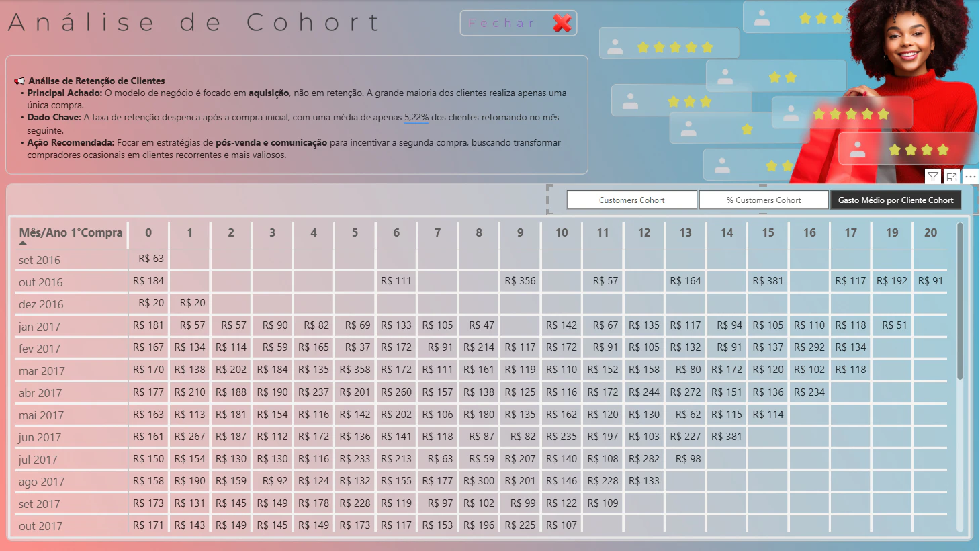Select the ago 2017 row label
The height and width of the screenshot is (551, 980).
point(42,482)
